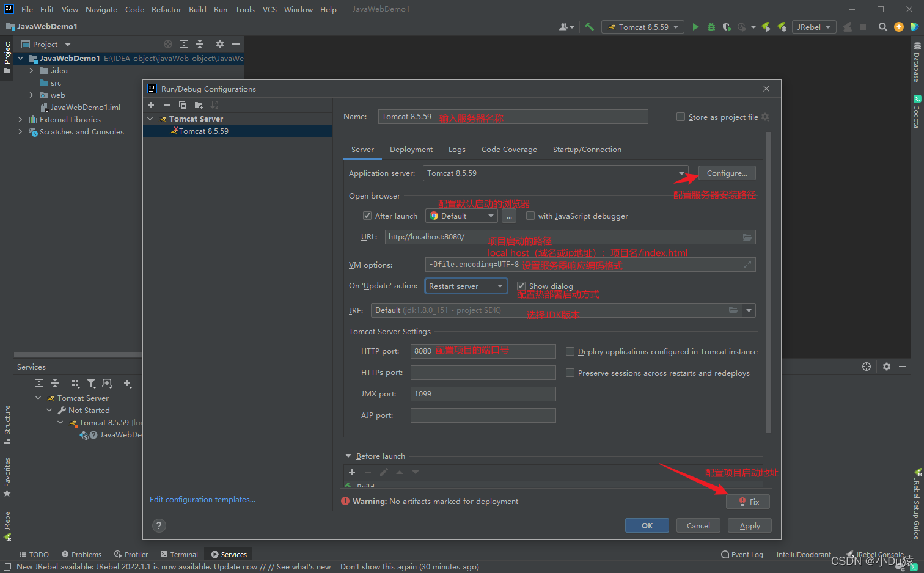Expand VM options field

tap(747, 265)
